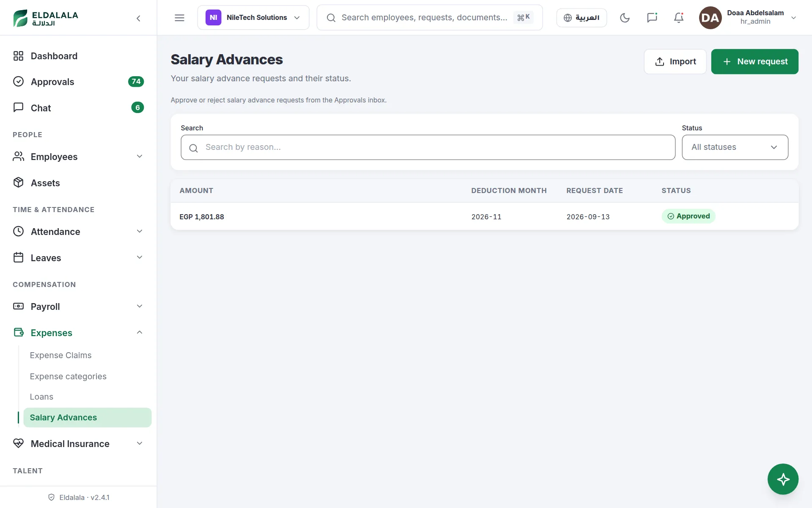Expand the Medical Insurance chevron
Screen dimensions: 812x508
pyautogui.click(x=140, y=443)
